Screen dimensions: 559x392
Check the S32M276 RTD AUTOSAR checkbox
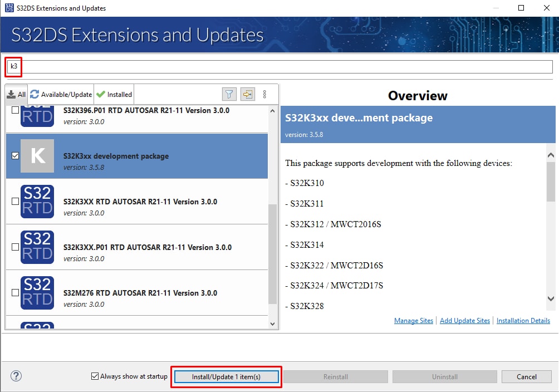15,293
